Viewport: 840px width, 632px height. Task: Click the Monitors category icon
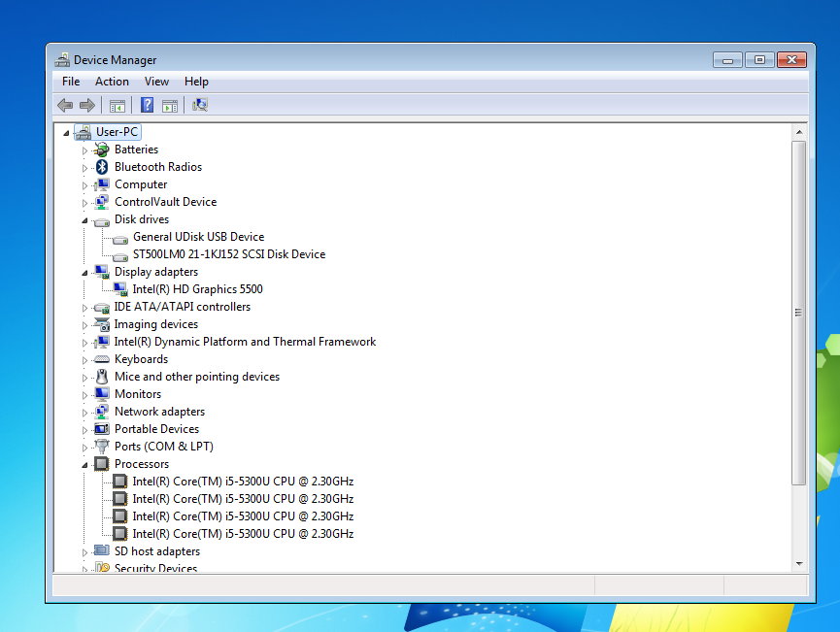101,394
